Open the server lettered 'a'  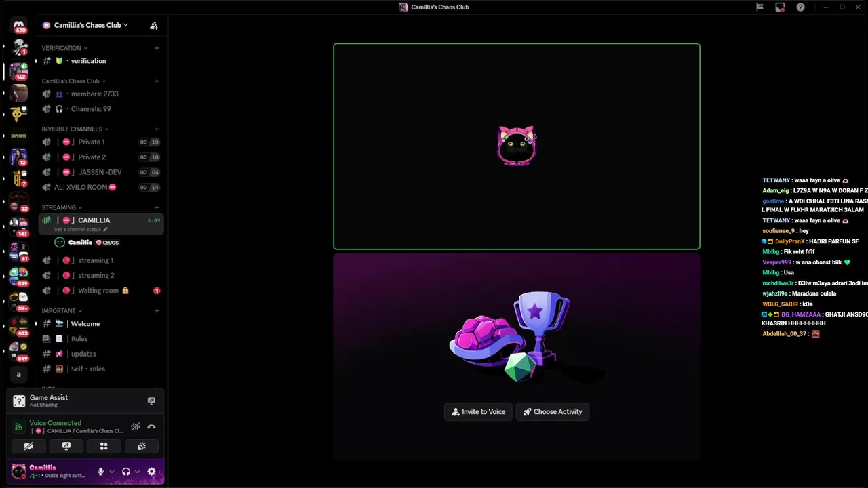pos(19,374)
